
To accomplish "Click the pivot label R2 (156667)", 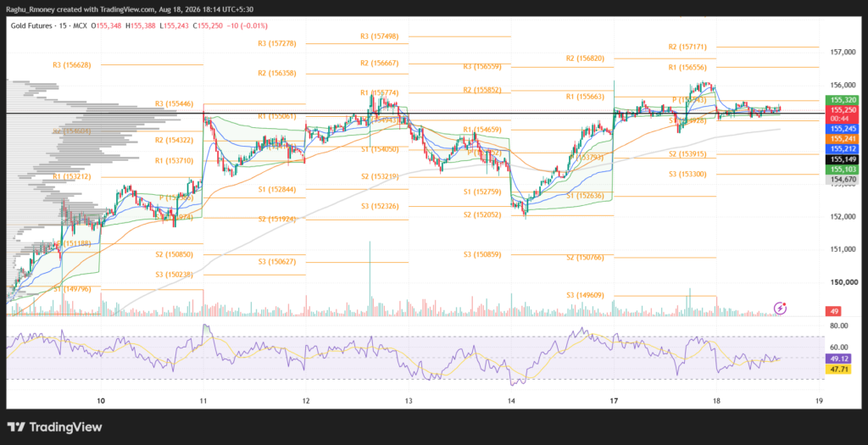I will pos(379,63).
